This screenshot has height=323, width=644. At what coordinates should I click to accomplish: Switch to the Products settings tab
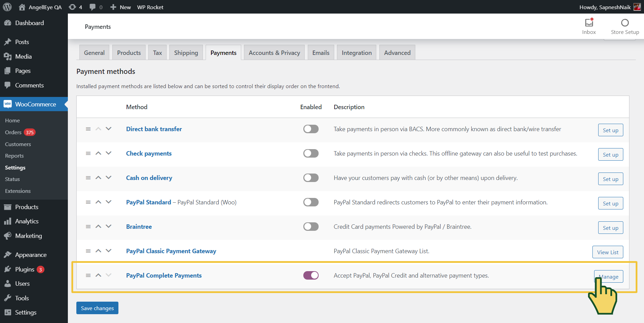pos(129,53)
